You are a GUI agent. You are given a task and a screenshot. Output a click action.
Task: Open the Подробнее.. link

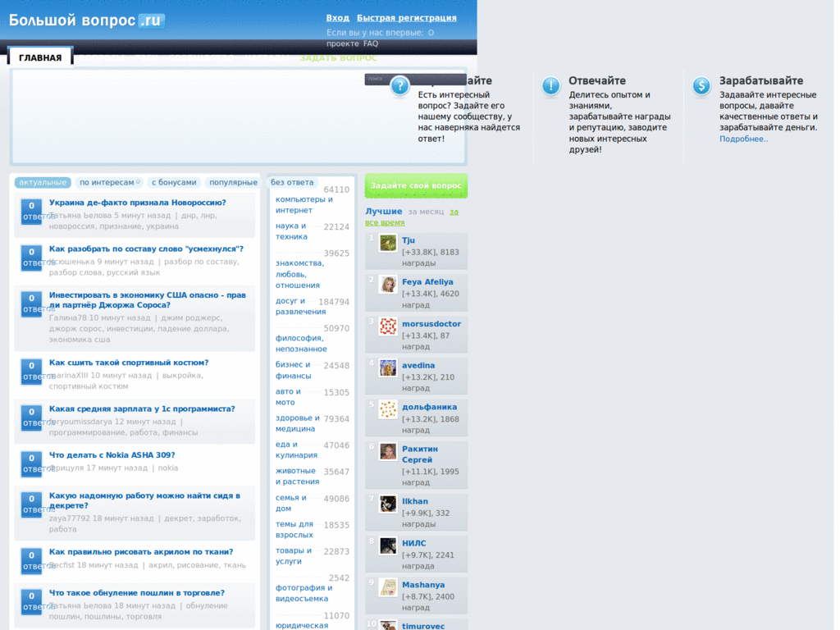(x=743, y=139)
